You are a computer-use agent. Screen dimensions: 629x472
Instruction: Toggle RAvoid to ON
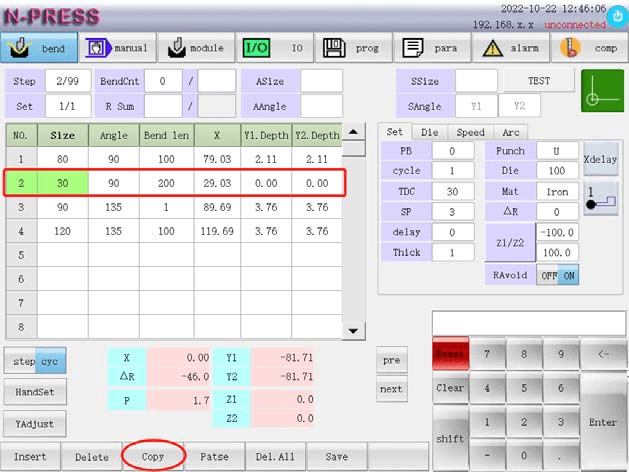click(568, 275)
